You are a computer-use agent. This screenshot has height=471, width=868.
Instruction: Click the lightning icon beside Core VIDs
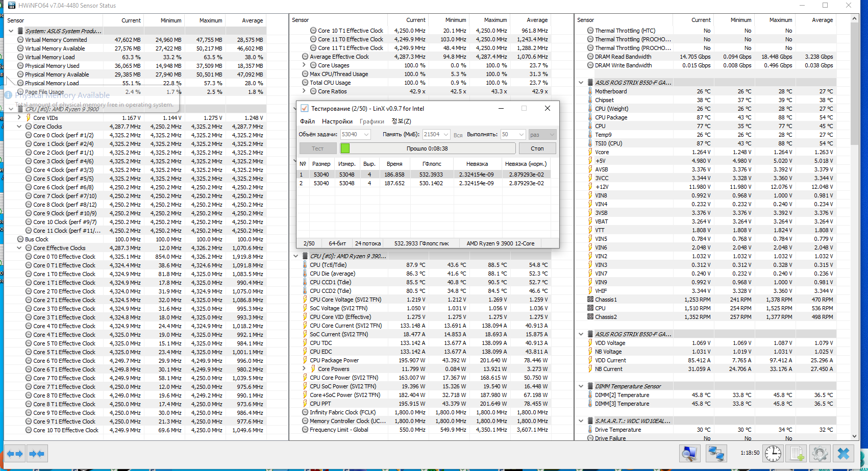(x=29, y=118)
